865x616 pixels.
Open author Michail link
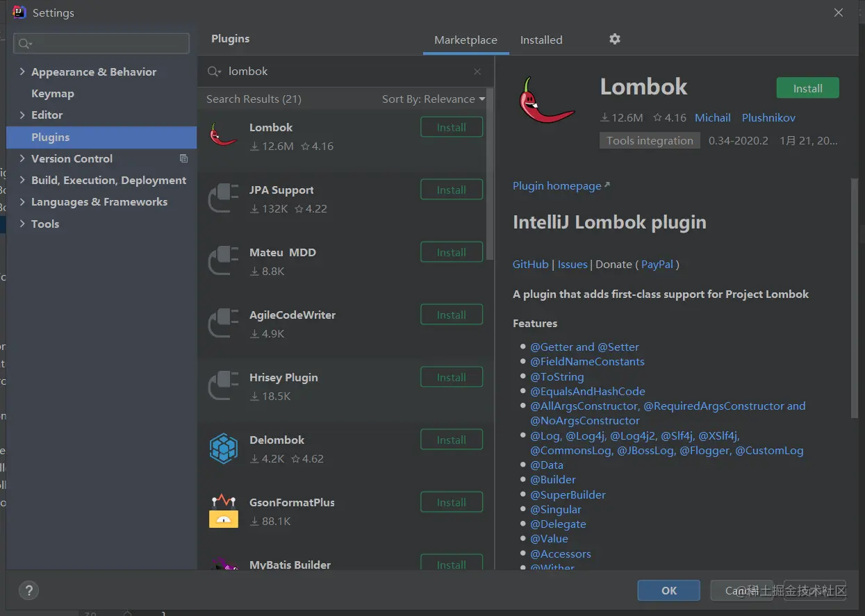point(713,118)
